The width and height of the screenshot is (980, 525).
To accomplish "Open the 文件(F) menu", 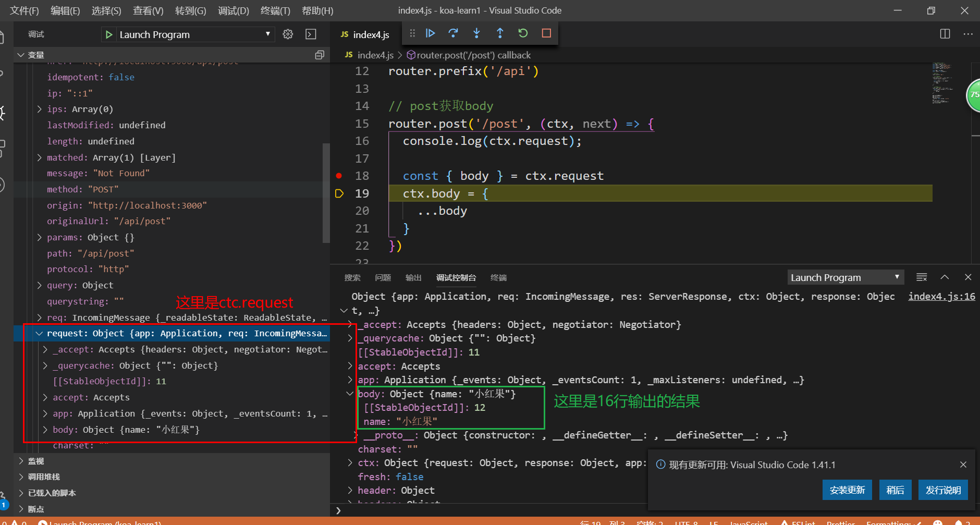I will click(24, 10).
